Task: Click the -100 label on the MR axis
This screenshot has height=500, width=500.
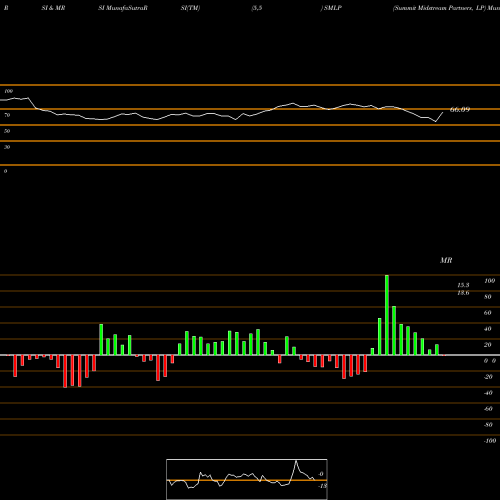Action: [x=490, y=441]
